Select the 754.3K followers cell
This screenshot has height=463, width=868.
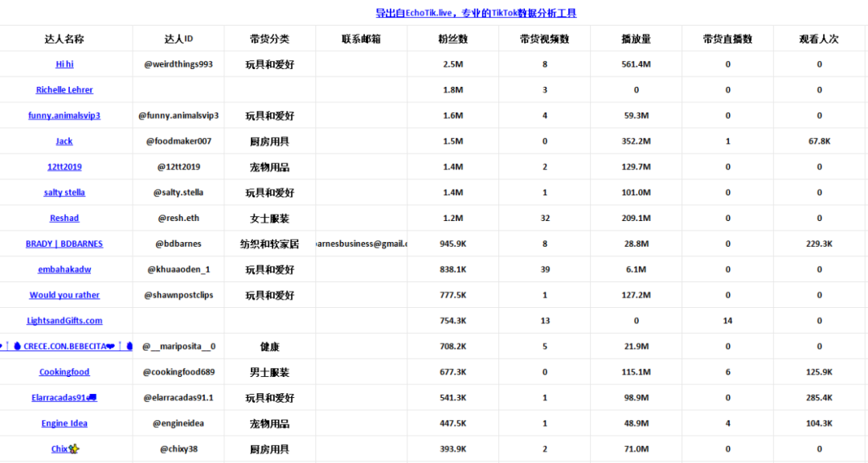pyautogui.click(x=452, y=321)
